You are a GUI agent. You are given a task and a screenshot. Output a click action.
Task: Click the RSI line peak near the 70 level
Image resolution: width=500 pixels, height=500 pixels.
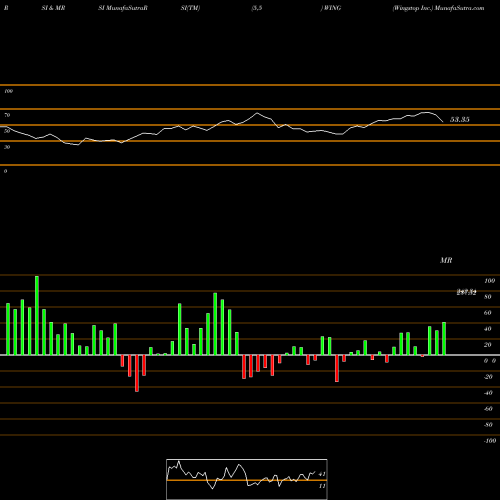(257, 113)
